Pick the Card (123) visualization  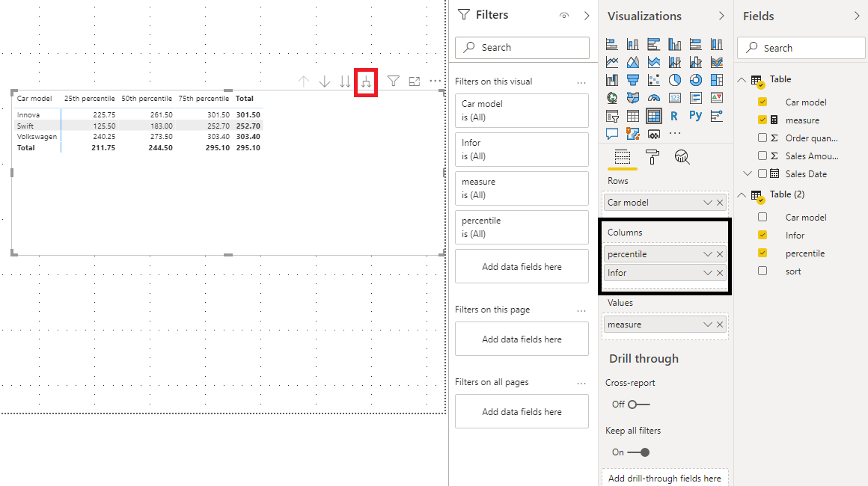coord(675,98)
